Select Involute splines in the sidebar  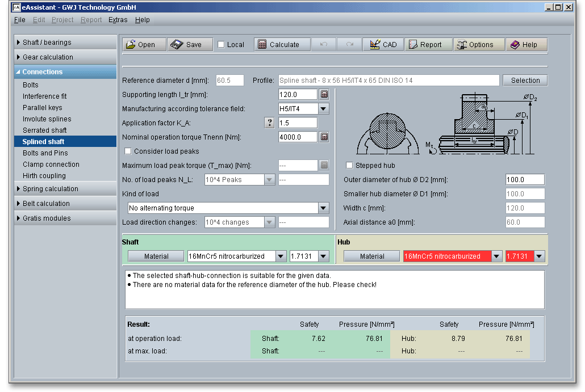click(47, 119)
